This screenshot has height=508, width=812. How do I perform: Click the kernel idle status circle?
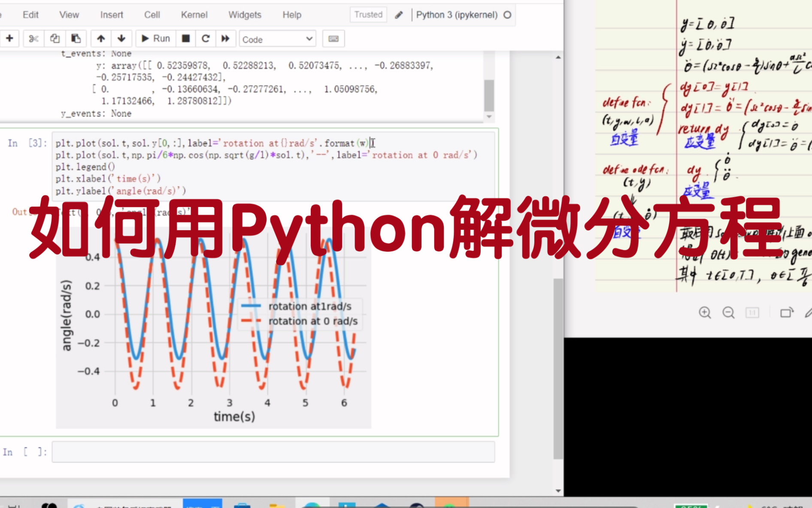(507, 15)
